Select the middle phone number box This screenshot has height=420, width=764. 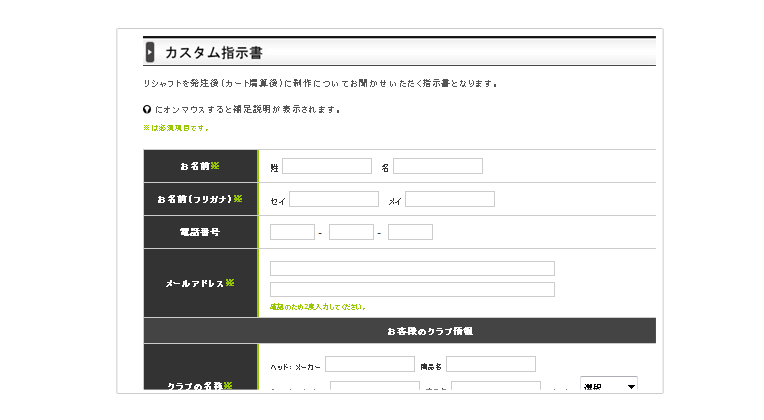[351, 232]
